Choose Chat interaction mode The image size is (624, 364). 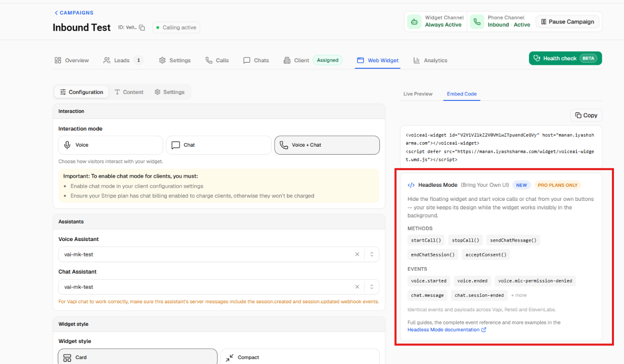coord(219,145)
